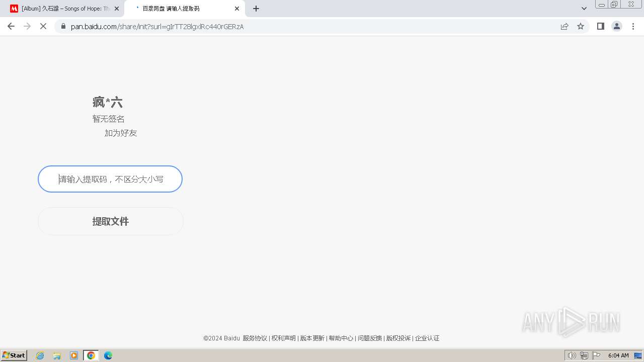Click 加为好友 to add friend
644x362 pixels.
pyautogui.click(x=121, y=133)
